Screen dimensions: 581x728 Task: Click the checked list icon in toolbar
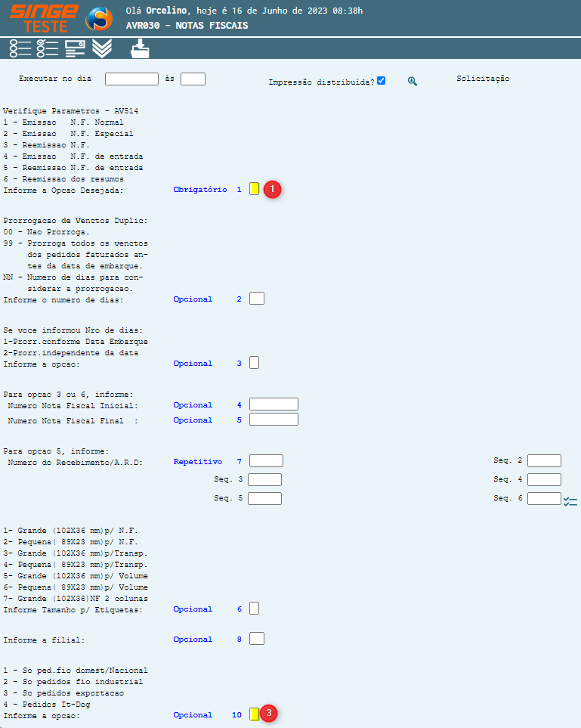[x=48, y=48]
